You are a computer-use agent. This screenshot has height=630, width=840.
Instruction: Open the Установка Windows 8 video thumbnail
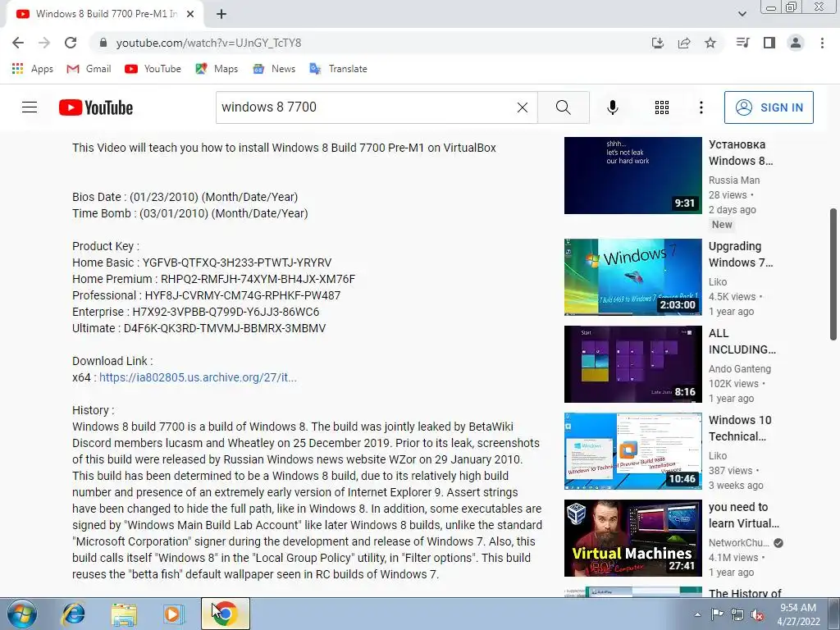click(x=632, y=176)
